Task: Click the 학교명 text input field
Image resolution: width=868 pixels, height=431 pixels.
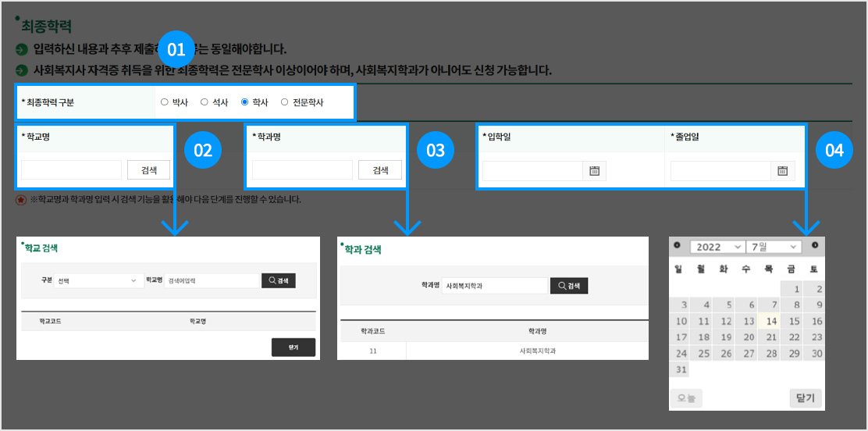Action: (x=71, y=170)
